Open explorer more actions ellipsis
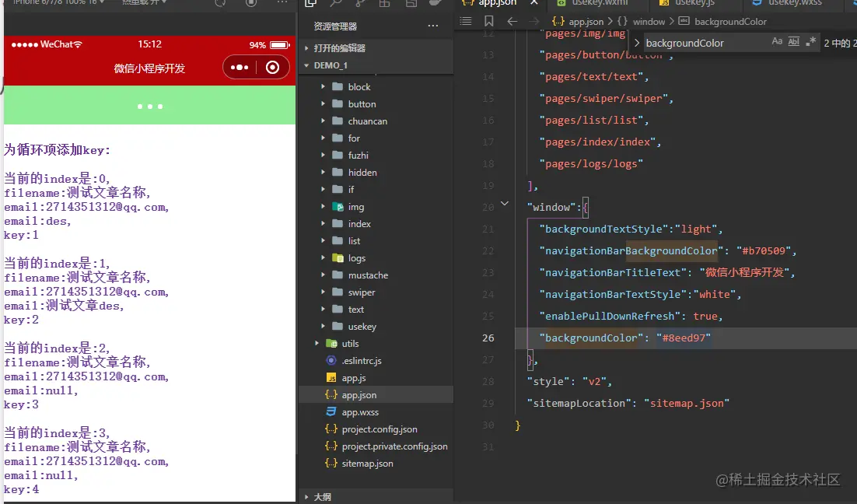 click(433, 26)
